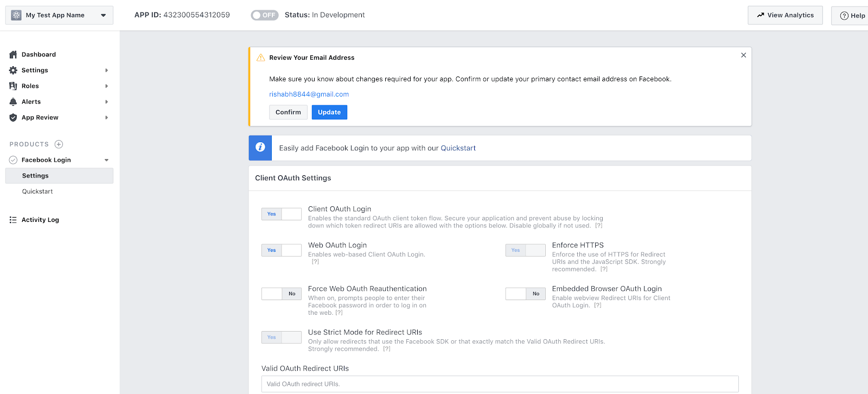
Task: Select Settings under Facebook Login
Action: click(60, 176)
